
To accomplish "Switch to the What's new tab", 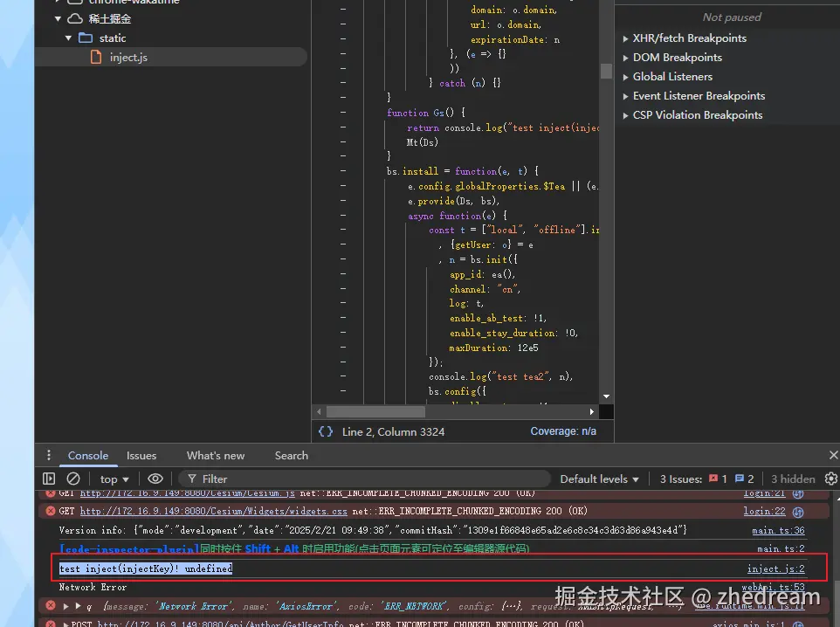I will click(216, 455).
